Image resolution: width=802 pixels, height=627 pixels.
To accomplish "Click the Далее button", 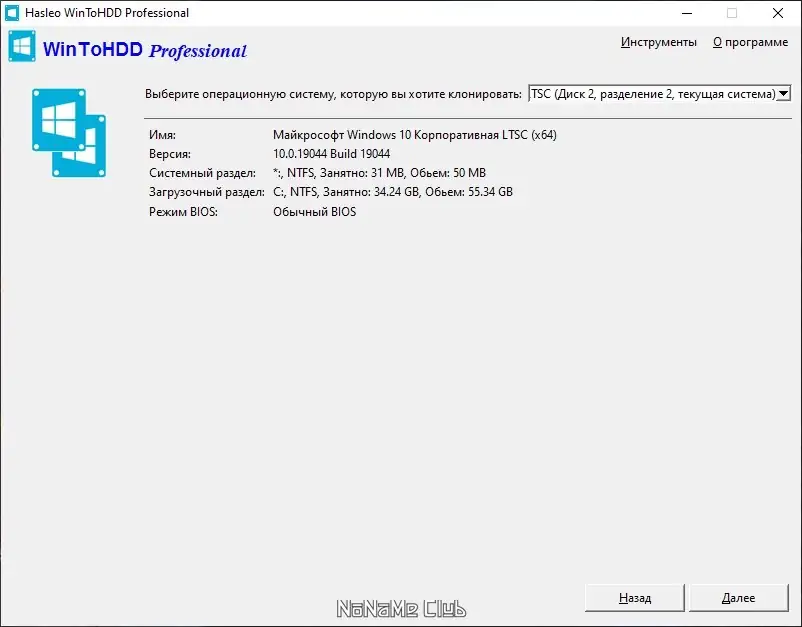I will (739, 598).
